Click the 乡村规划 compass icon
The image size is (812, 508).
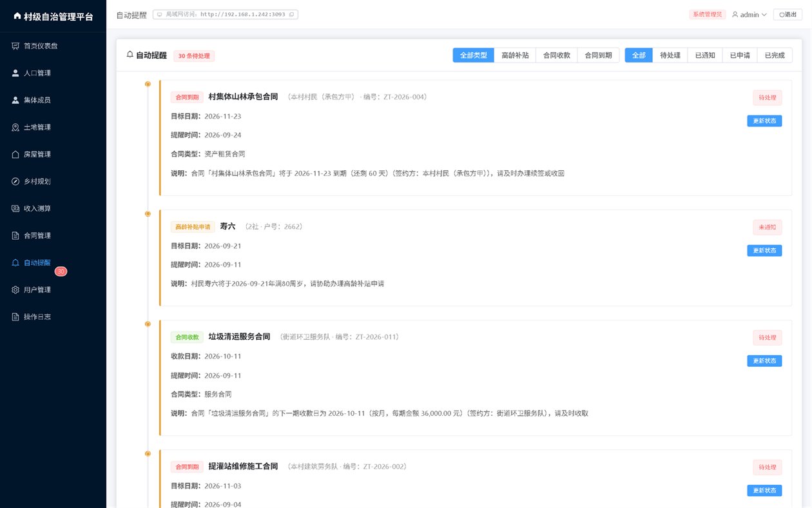pos(15,181)
